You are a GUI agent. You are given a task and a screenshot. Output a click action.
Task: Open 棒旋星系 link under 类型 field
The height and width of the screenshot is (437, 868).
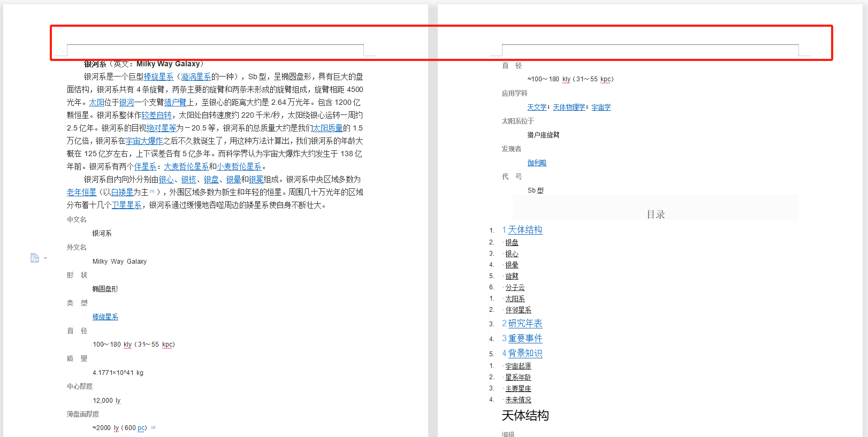tap(105, 317)
